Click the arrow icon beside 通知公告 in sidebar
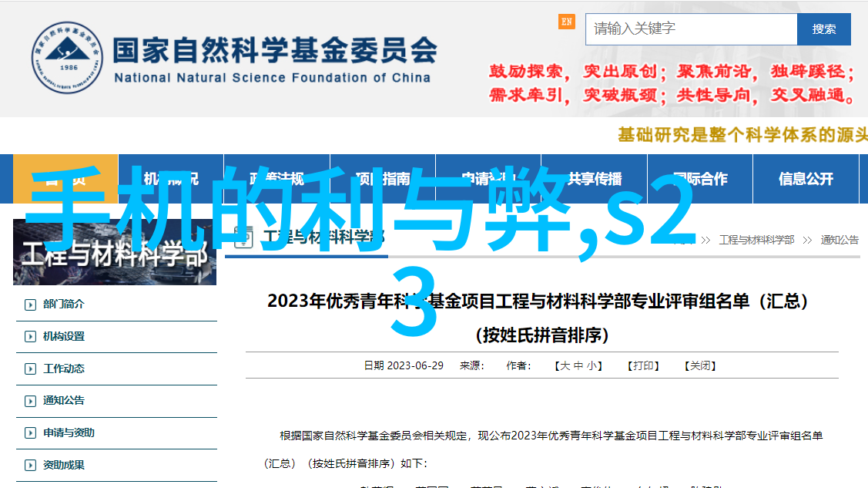868x488 pixels. 31,401
